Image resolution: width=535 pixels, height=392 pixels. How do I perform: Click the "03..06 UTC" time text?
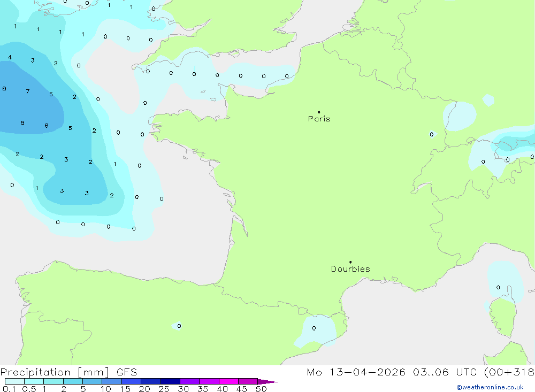click(445, 372)
